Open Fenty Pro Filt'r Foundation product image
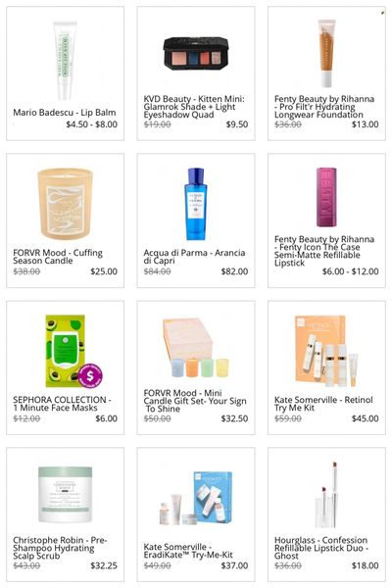Screen dimensions: 392x588 [326, 53]
